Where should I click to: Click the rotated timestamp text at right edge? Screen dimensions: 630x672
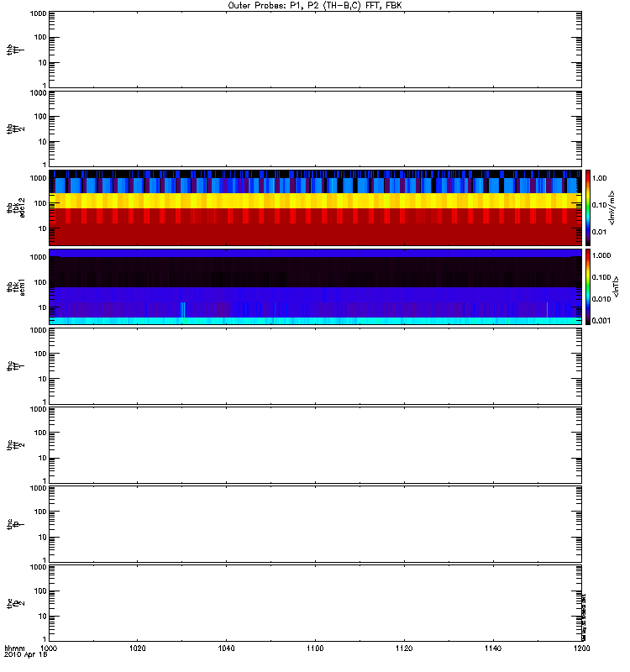point(584,617)
